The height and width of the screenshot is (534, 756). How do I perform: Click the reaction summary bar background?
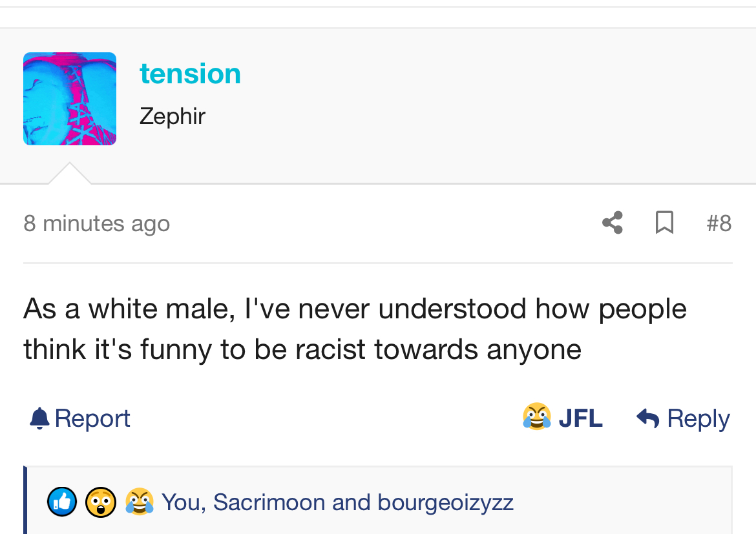click(x=620, y=502)
